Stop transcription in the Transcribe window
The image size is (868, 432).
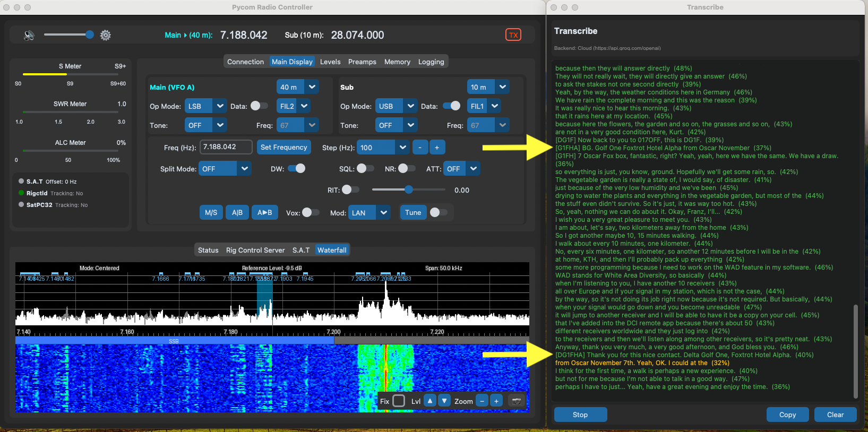pyautogui.click(x=580, y=414)
